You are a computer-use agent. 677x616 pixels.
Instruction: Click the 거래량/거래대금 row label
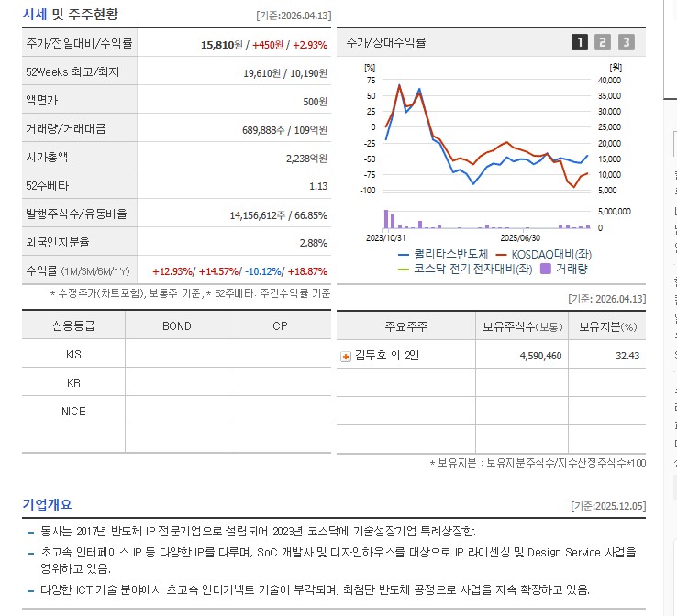pyautogui.click(x=66, y=128)
